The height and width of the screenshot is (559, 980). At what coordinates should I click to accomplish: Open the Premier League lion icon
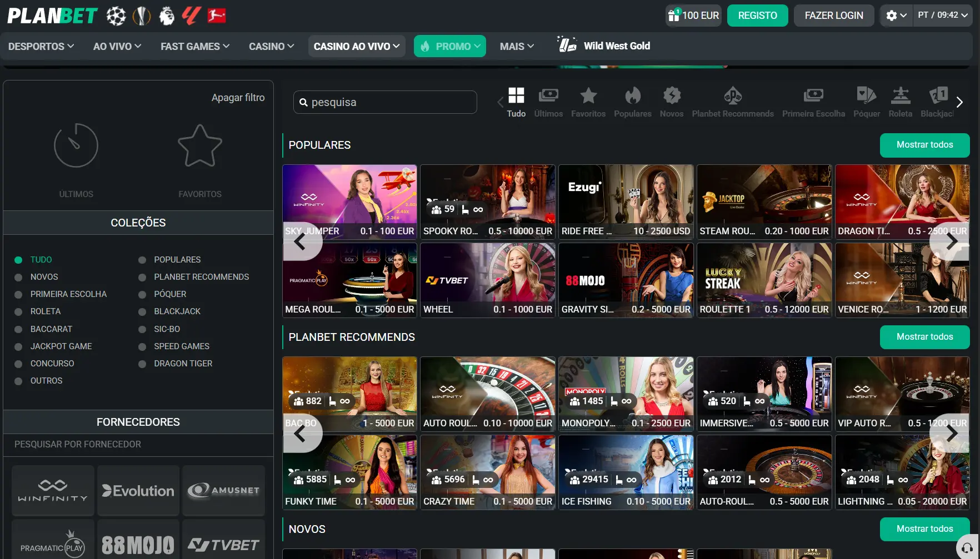point(166,16)
